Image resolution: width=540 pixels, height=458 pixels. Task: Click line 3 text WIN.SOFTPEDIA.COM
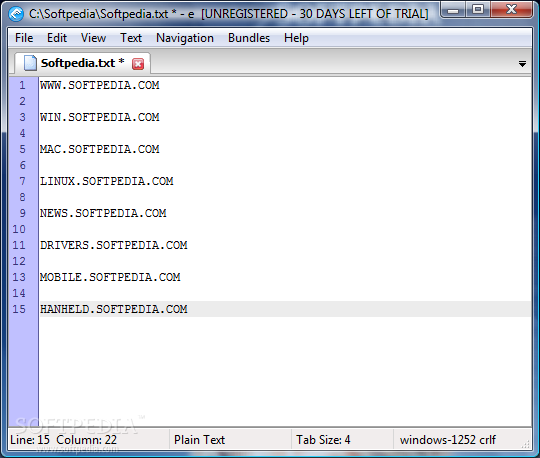(x=100, y=117)
